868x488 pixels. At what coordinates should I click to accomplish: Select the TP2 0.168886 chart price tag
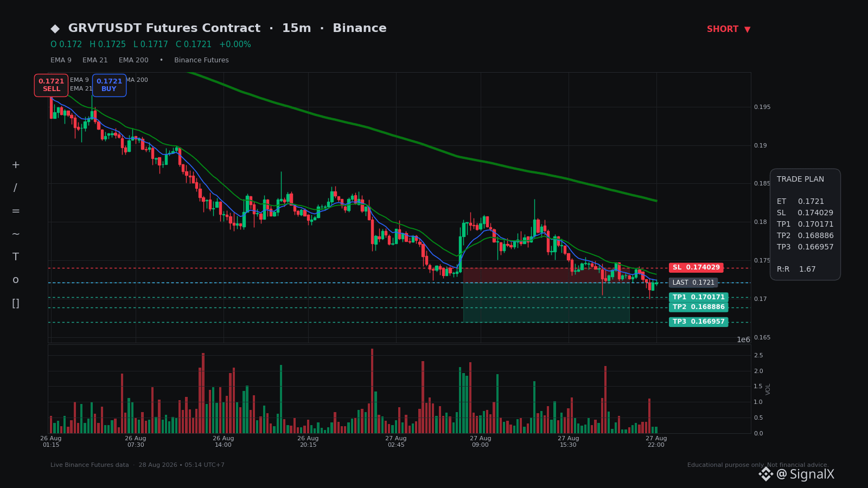[x=699, y=307]
